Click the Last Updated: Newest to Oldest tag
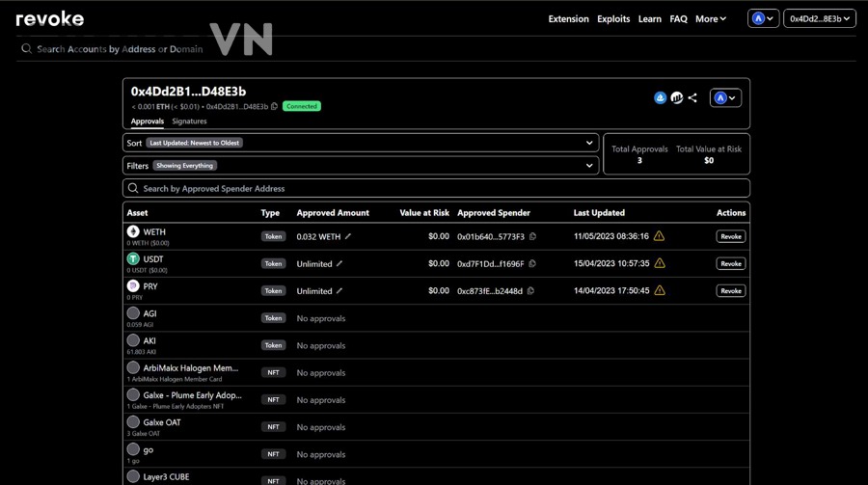The image size is (868, 485). (194, 143)
